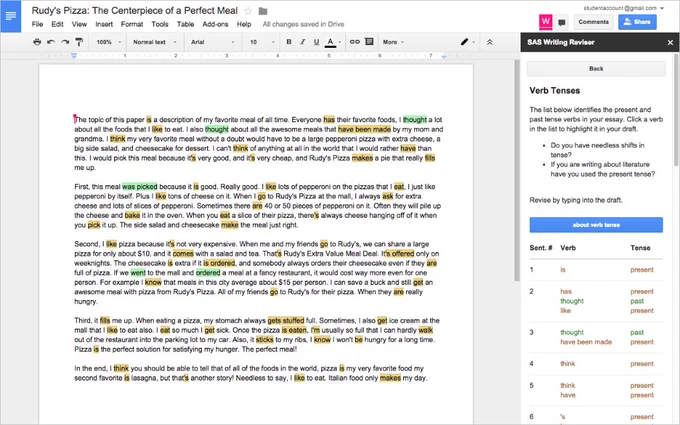This screenshot has width=680, height=425.
Task: Click the pink W collaborator avatar
Action: [546, 22]
